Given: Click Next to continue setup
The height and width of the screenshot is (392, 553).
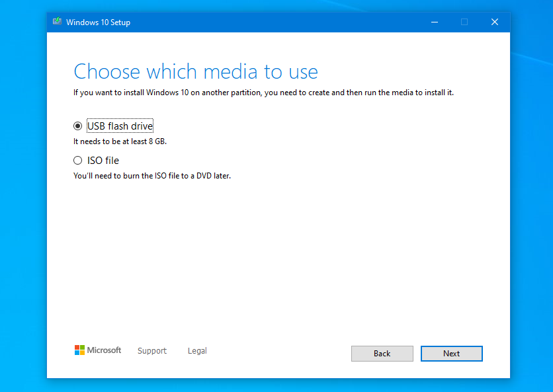Looking at the screenshot, I should click(451, 353).
